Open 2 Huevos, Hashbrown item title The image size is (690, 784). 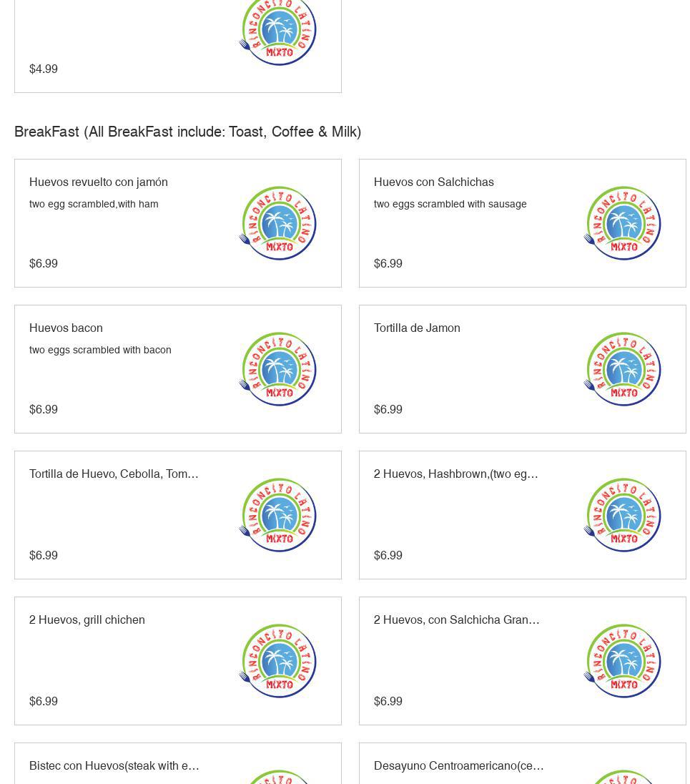pyautogui.click(x=456, y=474)
